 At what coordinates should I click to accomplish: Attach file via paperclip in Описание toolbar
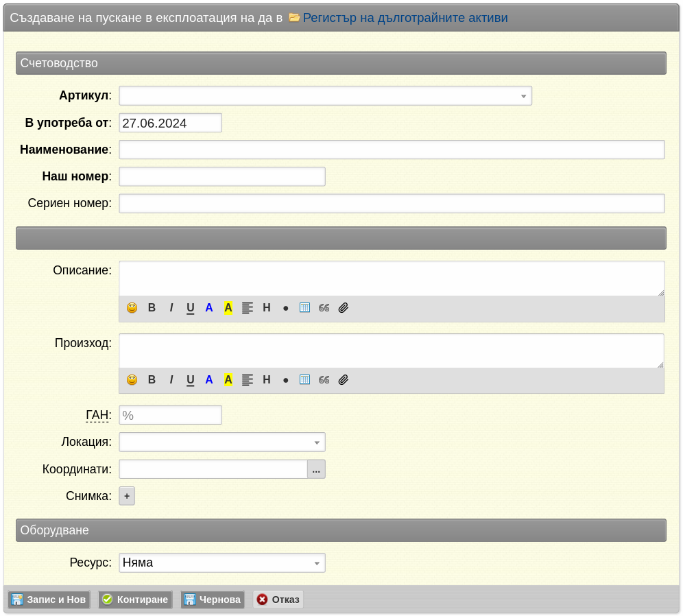[344, 308]
